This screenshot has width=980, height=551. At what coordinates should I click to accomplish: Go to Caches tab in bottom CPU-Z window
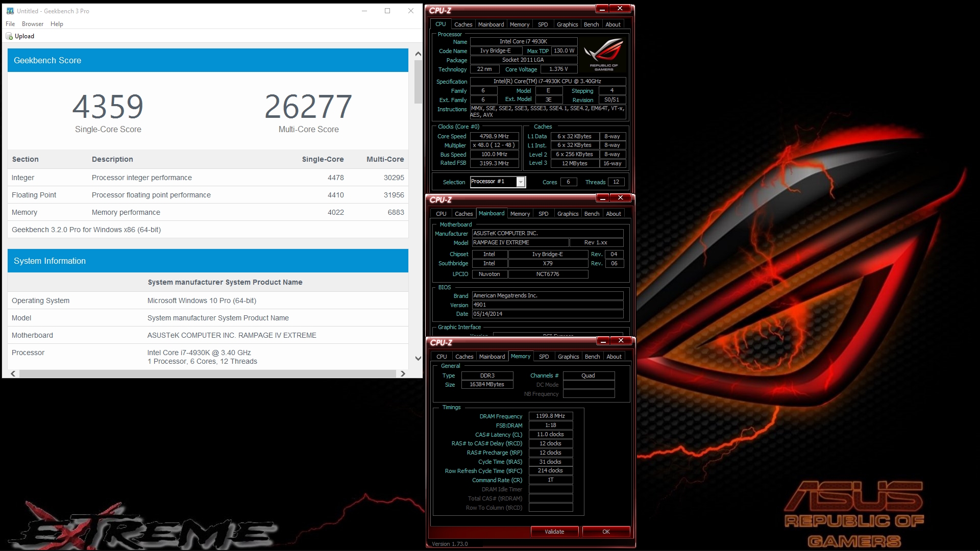pyautogui.click(x=464, y=357)
